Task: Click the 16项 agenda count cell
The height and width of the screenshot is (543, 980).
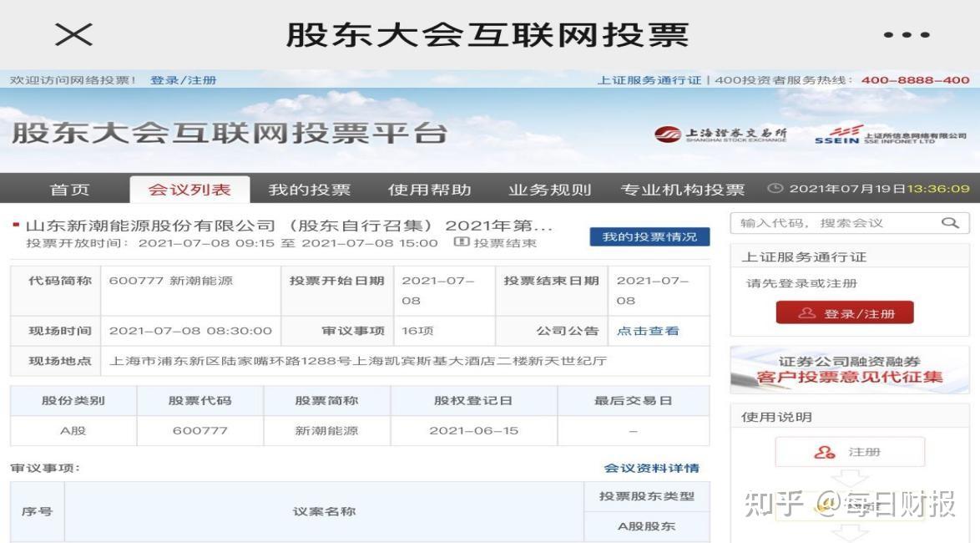Action: [444, 331]
